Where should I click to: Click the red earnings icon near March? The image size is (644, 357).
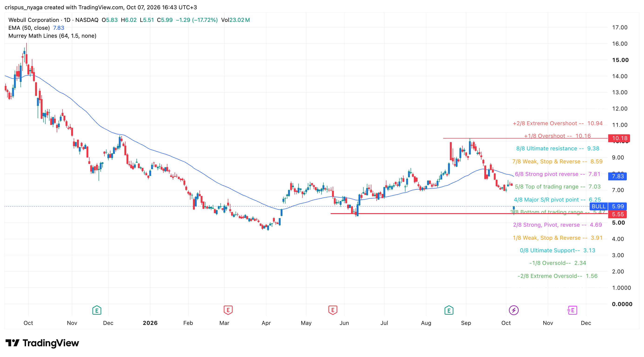(x=228, y=310)
